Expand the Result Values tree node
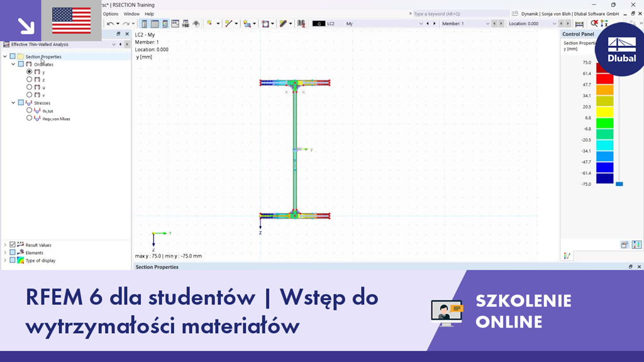 (5, 244)
